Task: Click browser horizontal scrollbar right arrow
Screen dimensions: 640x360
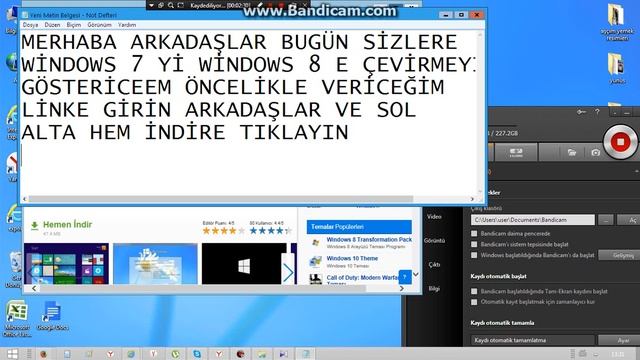Action: [402, 289]
